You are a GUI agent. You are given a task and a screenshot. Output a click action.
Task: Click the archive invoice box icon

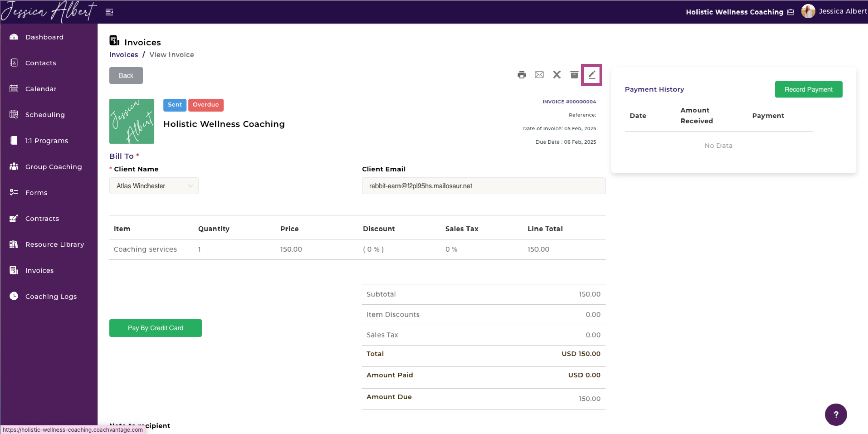(574, 75)
